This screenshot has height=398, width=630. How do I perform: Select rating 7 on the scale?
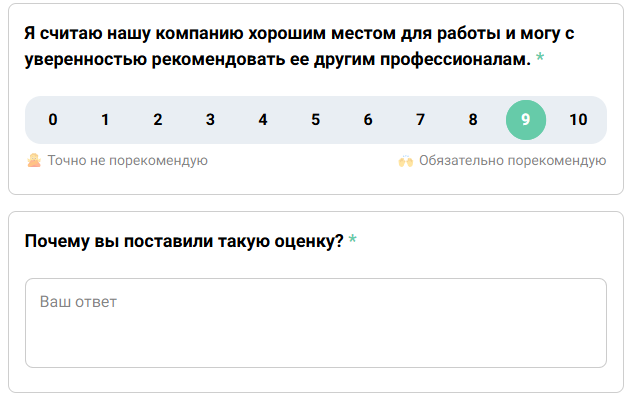tap(421, 120)
